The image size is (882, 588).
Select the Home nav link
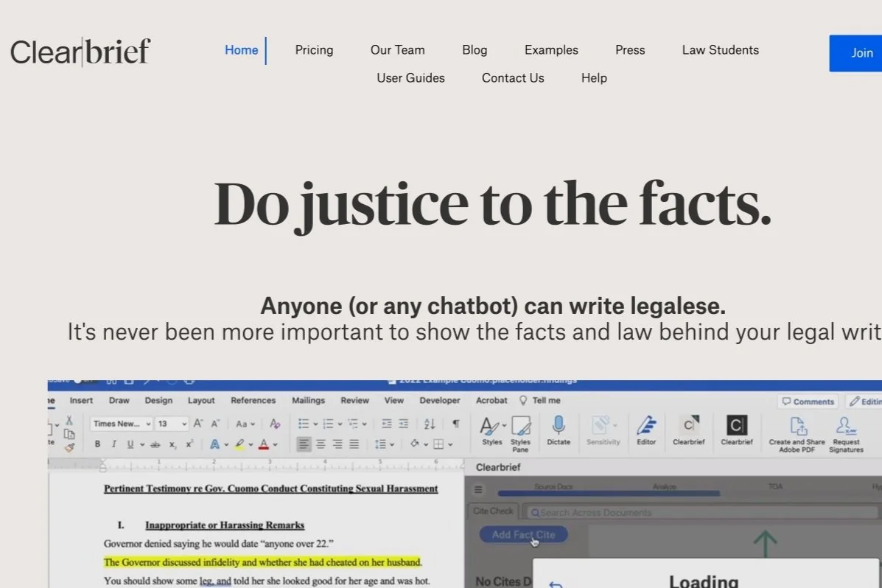point(241,50)
